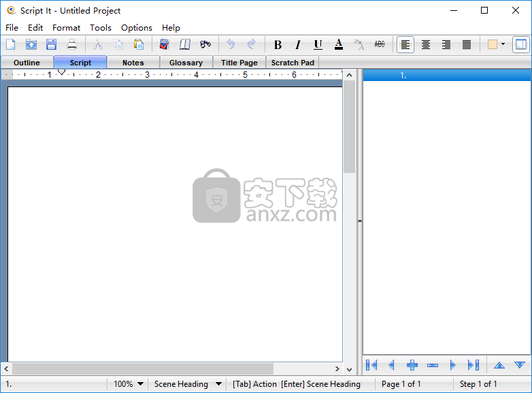This screenshot has height=393, width=532.
Task: Paste from clipboard using paste icon
Action: pos(139,44)
